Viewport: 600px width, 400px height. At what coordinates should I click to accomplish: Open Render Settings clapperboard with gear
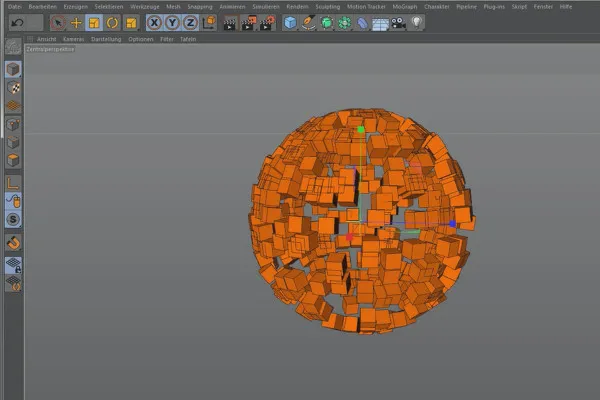[x=267, y=23]
